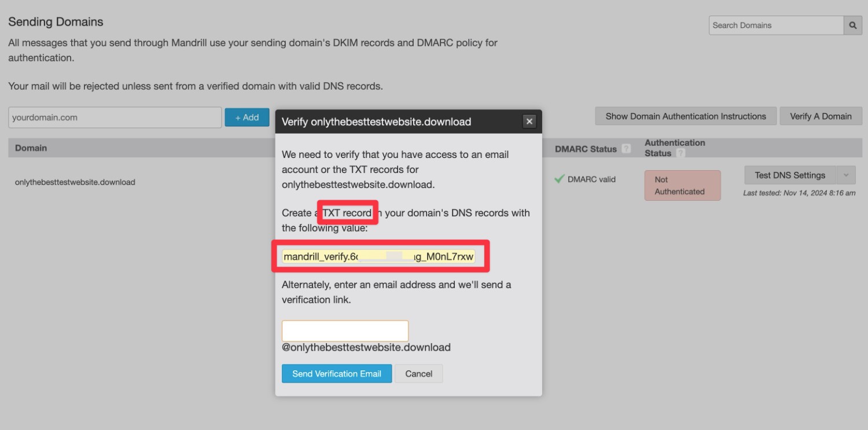Cancel the domain verification dialog
The image size is (868, 430).
click(419, 374)
